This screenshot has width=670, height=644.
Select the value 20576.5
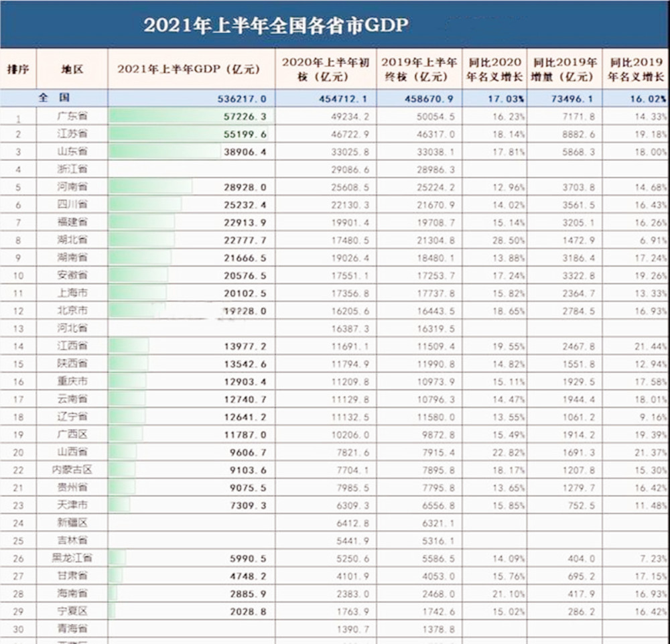point(245,275)
